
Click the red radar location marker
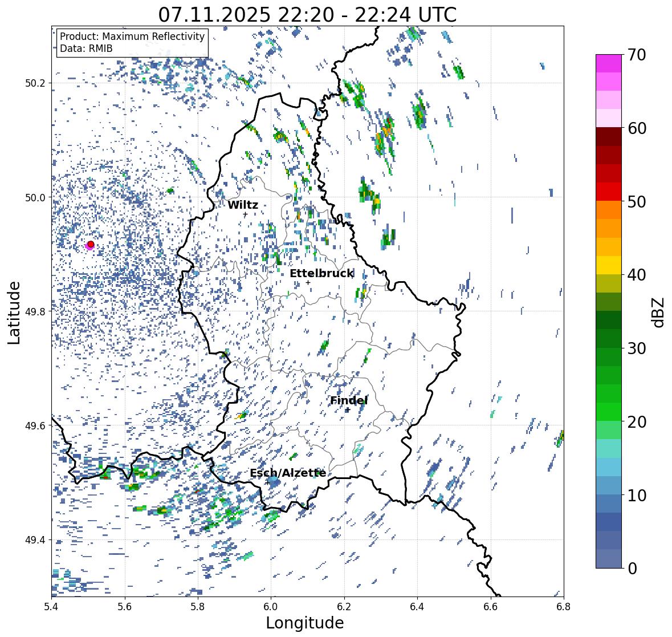pos(91,244)
